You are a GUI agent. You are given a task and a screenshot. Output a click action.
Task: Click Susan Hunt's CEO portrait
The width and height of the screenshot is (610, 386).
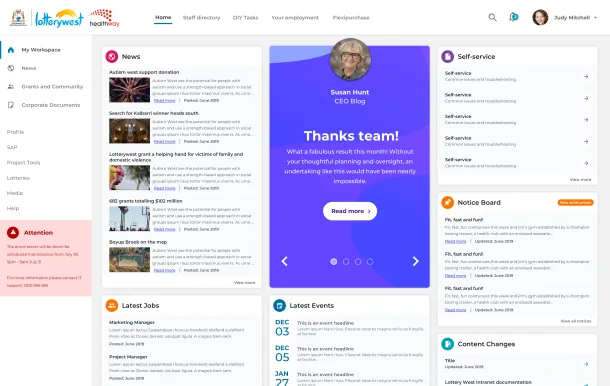coord(350,59)
